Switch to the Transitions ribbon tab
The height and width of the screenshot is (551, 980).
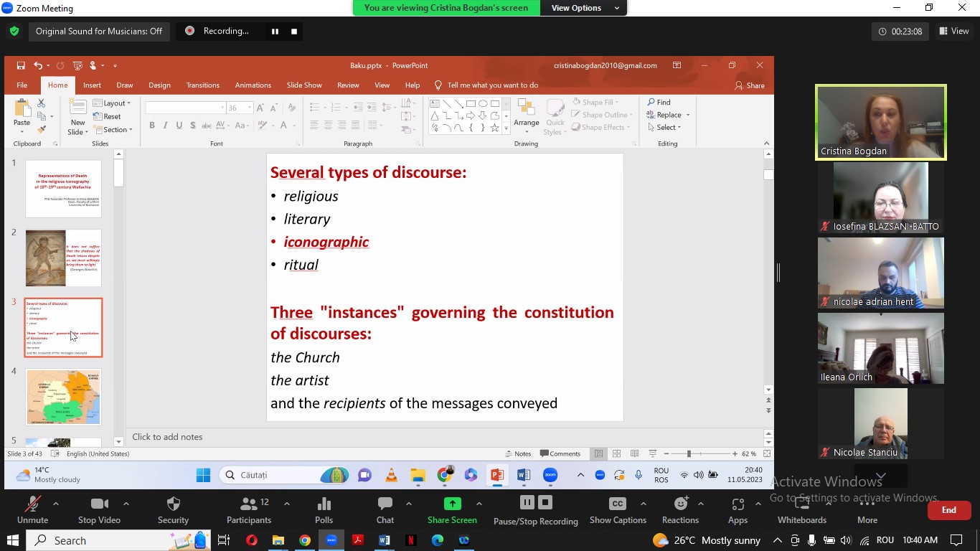203,85
